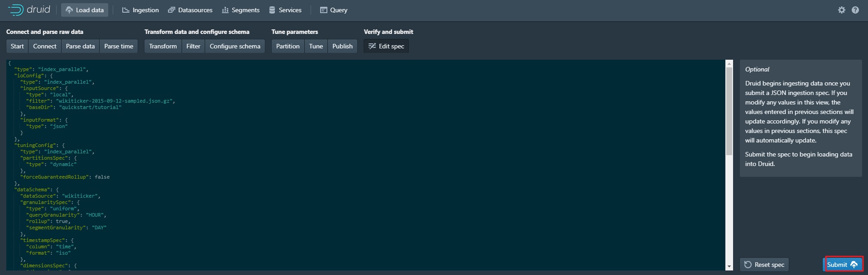The height and width of the screenshot is (275, 868).
Task: Open the settings gear icon
Action: point(841,10)
